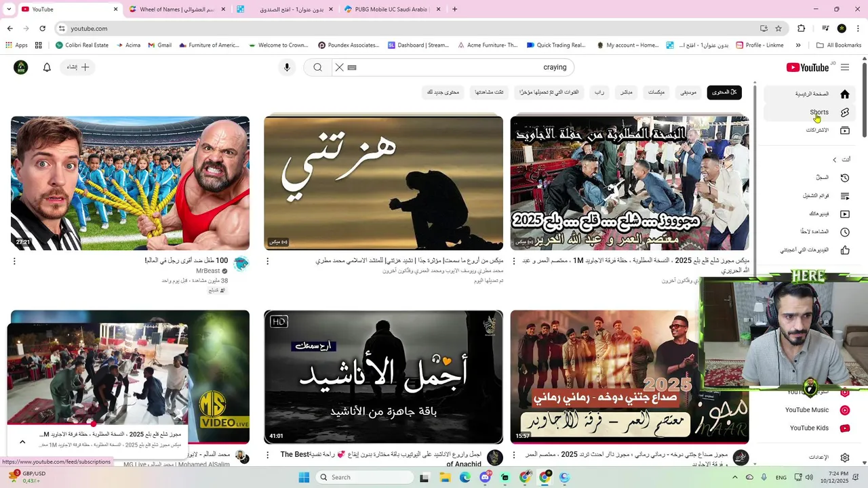Open the History clock icon in sidebar

coord(845,178)
